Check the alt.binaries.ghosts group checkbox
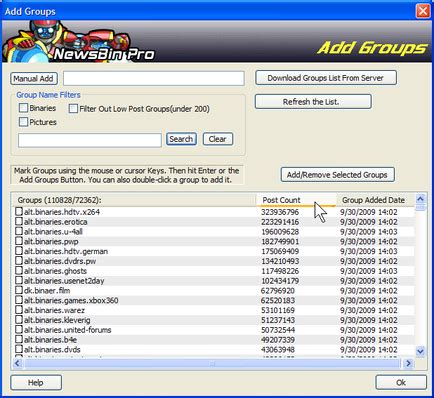Viewport: 434px width, 398px height. (19, 271)
